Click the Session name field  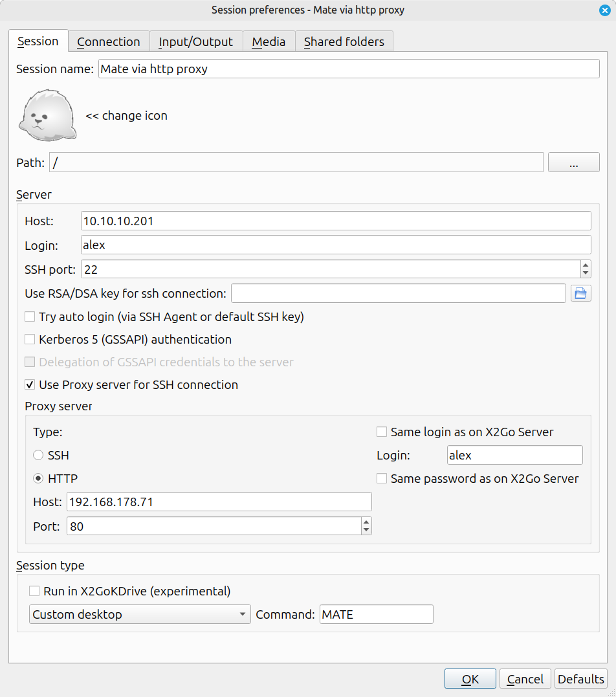(x=349, y=69)
